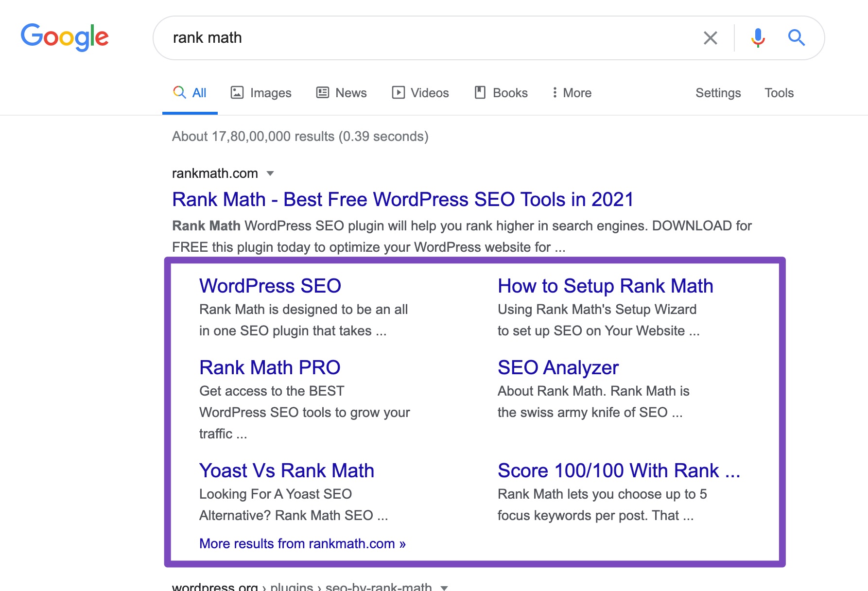The width and height of the screenshot is (868, 591).
Task: Click the text 'Rank Math is designed to be an all'
Action: (x=303, y=309)
